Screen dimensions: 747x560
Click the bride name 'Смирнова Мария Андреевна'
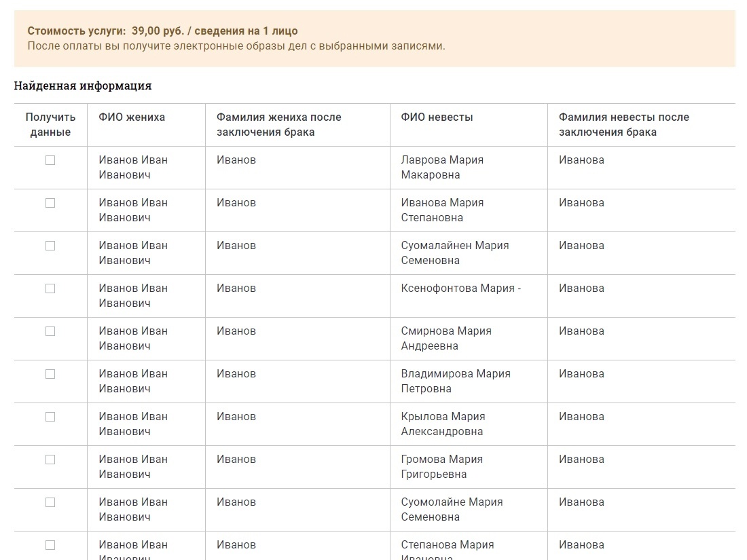click(445, 338)
